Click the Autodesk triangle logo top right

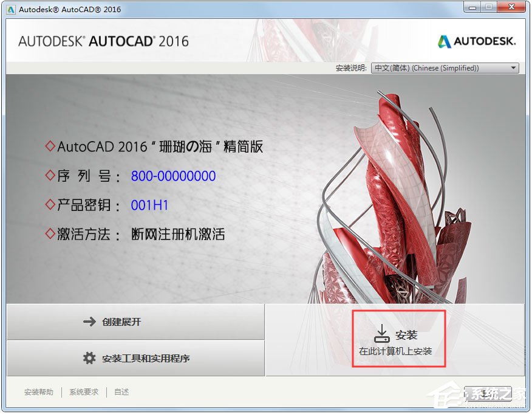point(445,41)
